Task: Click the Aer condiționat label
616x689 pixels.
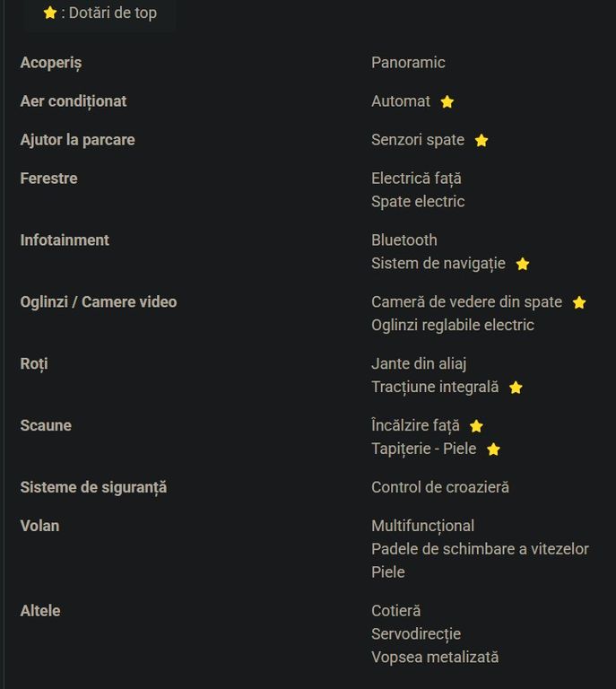Action: [74, 101]
